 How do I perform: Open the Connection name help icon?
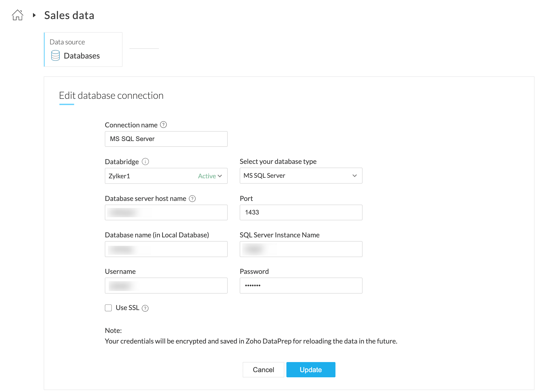(x=163, y=125)
